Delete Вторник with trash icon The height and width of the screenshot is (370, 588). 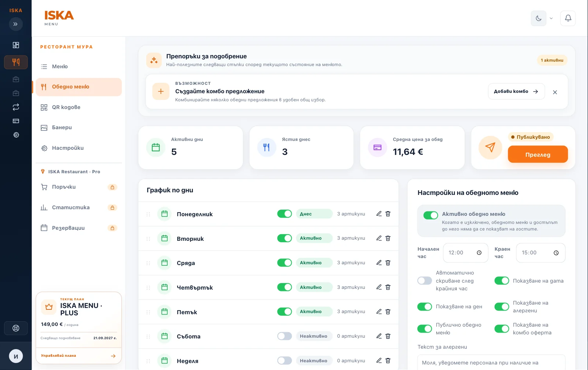(x=388, y=238)
